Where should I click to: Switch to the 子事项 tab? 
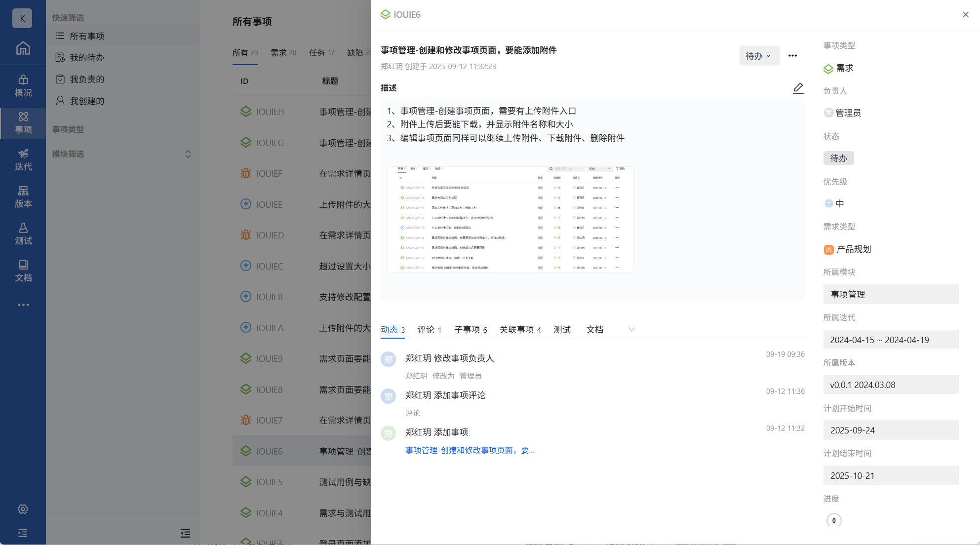(x=470, y=329)
